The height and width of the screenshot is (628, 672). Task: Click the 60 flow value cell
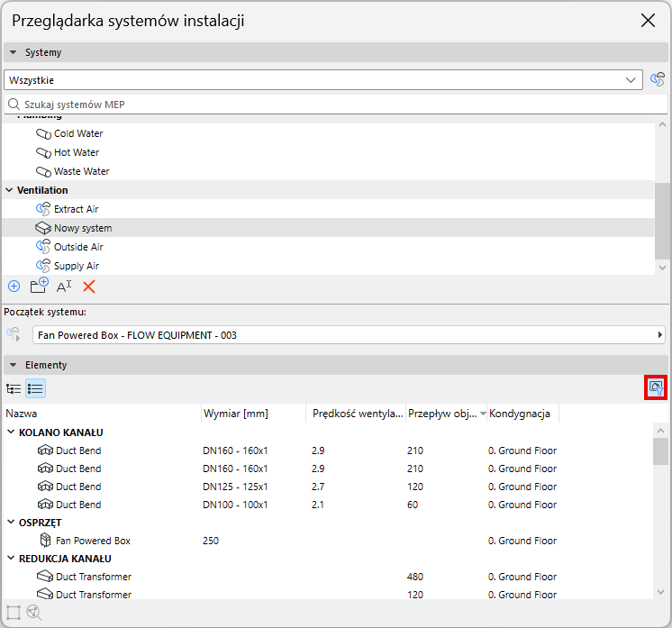pyautogui.click(x=413, y=505)
